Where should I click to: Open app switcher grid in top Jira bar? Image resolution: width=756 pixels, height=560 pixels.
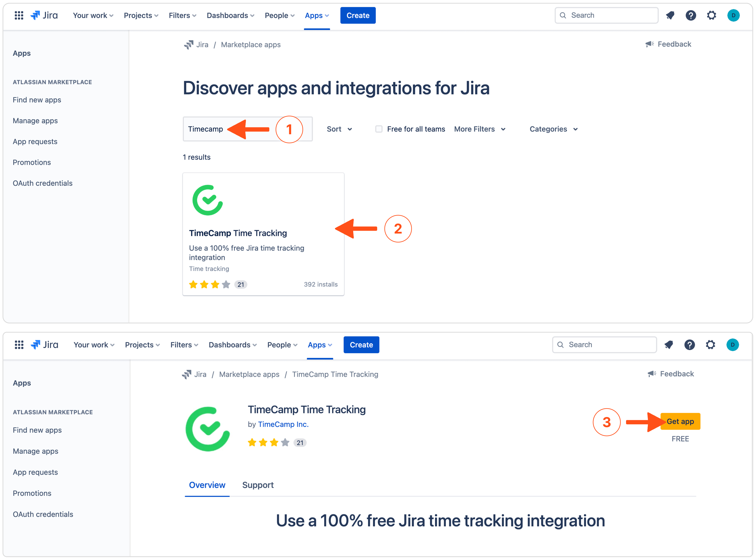(19, 15)
